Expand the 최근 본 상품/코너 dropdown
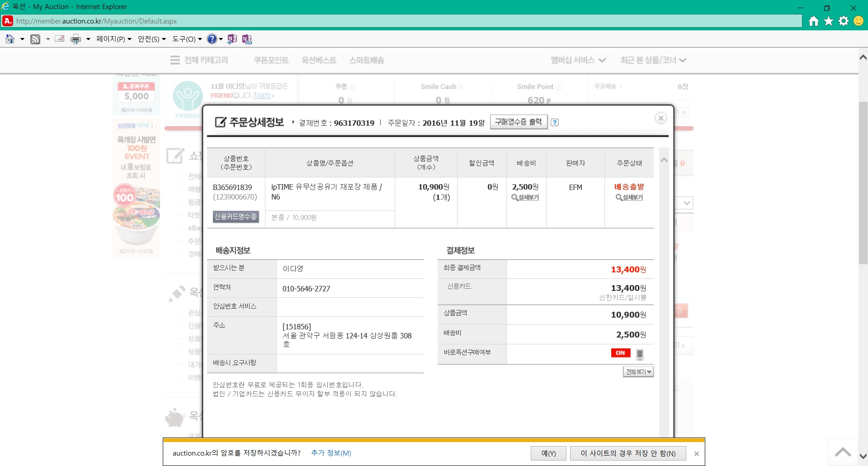Image resolution: width=868 pixels, height=466 pixels. [653, 60]
